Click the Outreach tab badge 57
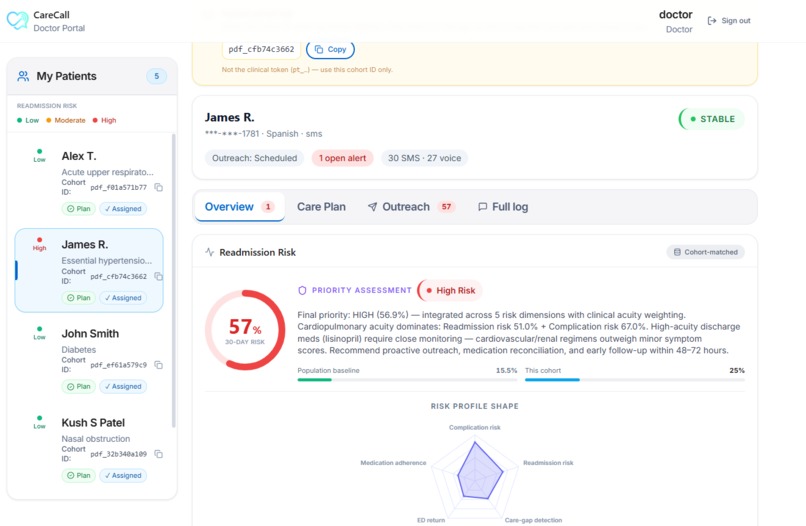 (446, 207)
